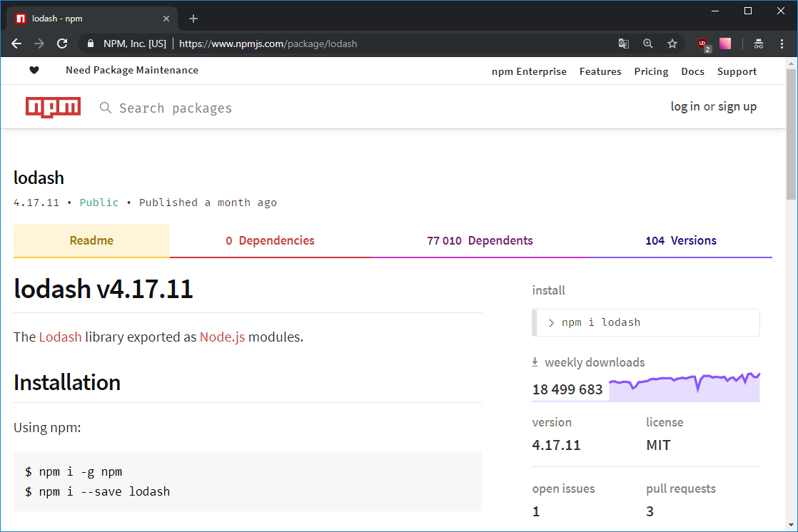Click the weekly downloads sparkline chart

pos(684,387)
